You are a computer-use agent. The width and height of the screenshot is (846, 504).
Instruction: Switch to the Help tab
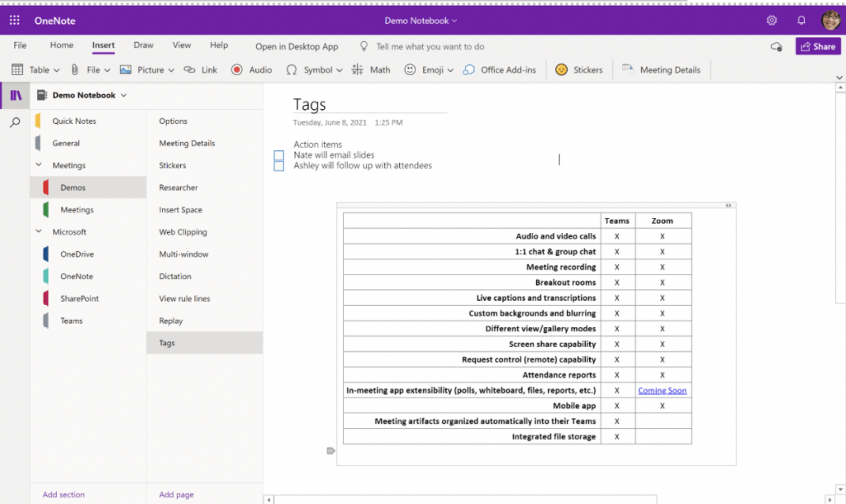pyautogui.click(x=218, y=45)
